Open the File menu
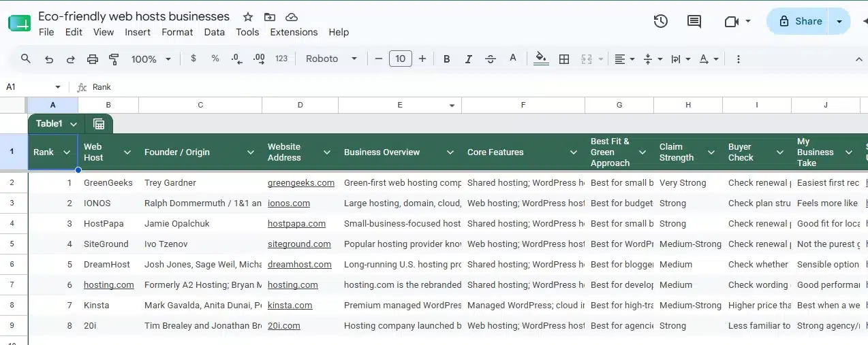868x345 pixels. [46, 32]
